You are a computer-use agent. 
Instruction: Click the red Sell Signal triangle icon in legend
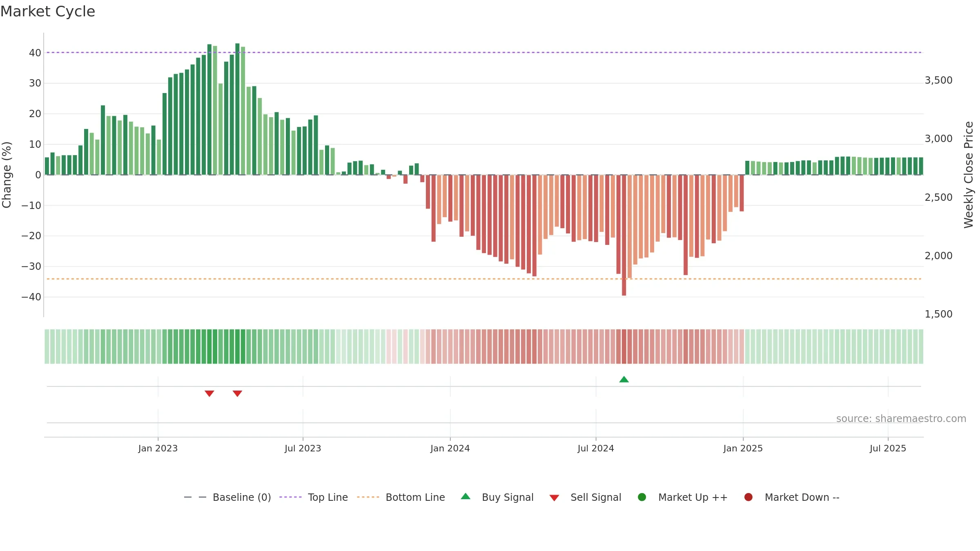[554, 498]
